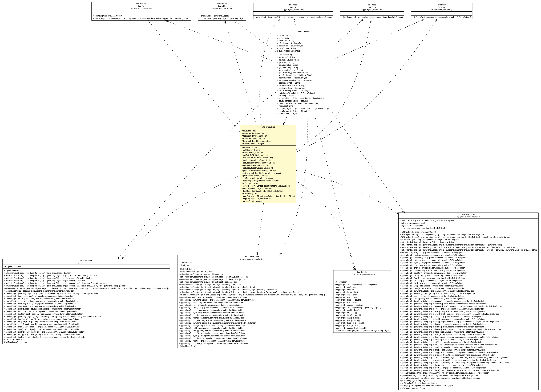Click '# speciesColumn : Integer' field
This screenshot has height=392, width=541.
click(x=253, y=144)
